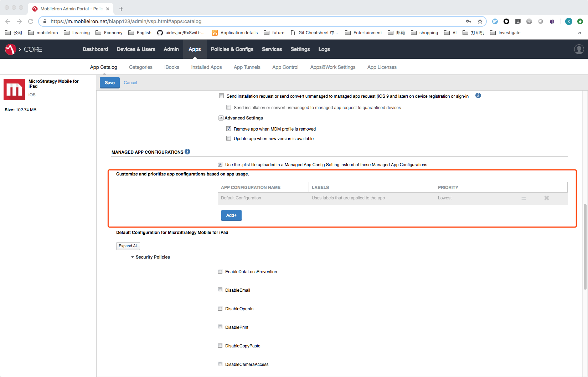The height and width of the screenshot is (377, 588).
Task: Check the DisableOpenIn option
Action: click(x=220, y=309)
